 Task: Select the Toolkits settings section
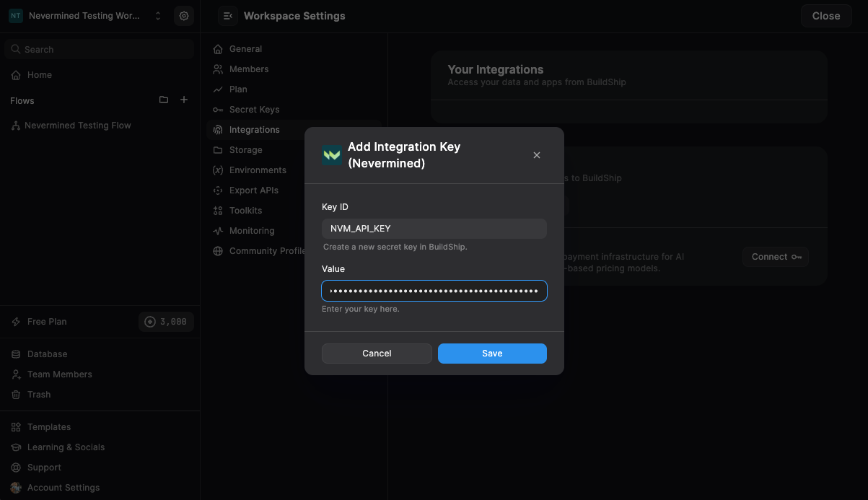[246, 210]
